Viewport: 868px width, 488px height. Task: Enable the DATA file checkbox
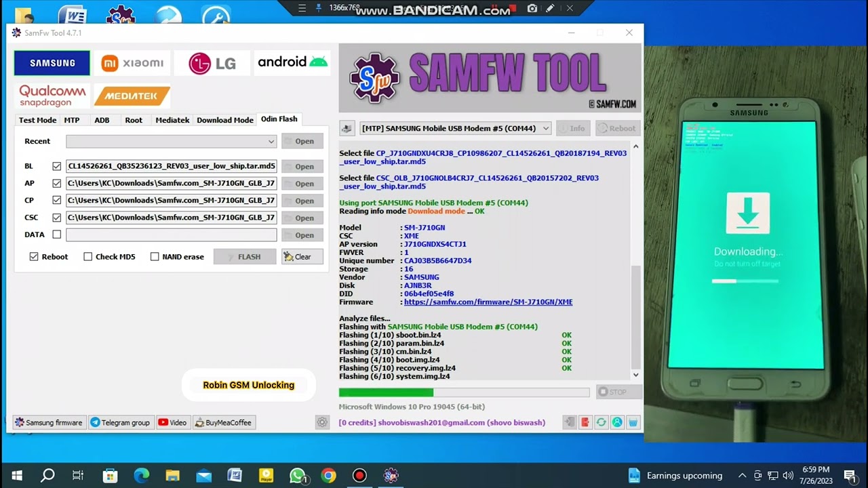tap(56, 235)
